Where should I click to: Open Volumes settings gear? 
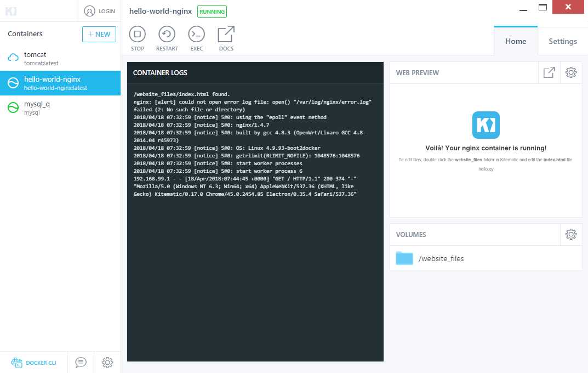(x=571, y=234)
